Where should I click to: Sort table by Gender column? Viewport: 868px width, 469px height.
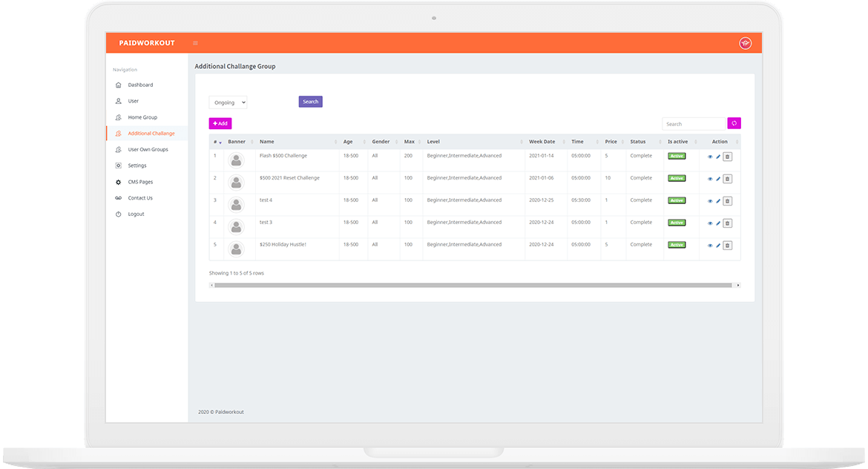point(384,142)
